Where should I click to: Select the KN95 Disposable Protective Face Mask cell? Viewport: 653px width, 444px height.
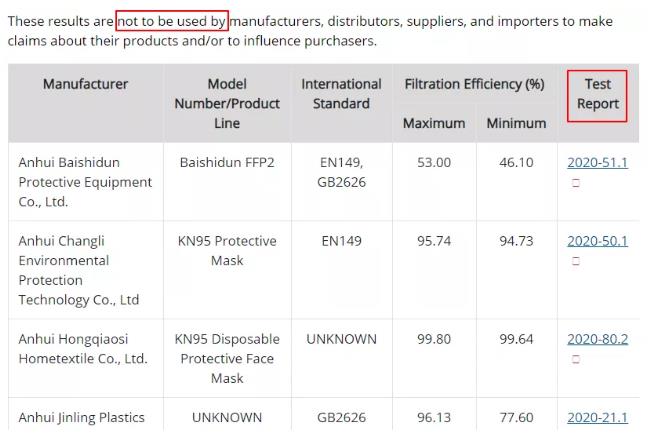pyautogui.click(x=227, y=359)
